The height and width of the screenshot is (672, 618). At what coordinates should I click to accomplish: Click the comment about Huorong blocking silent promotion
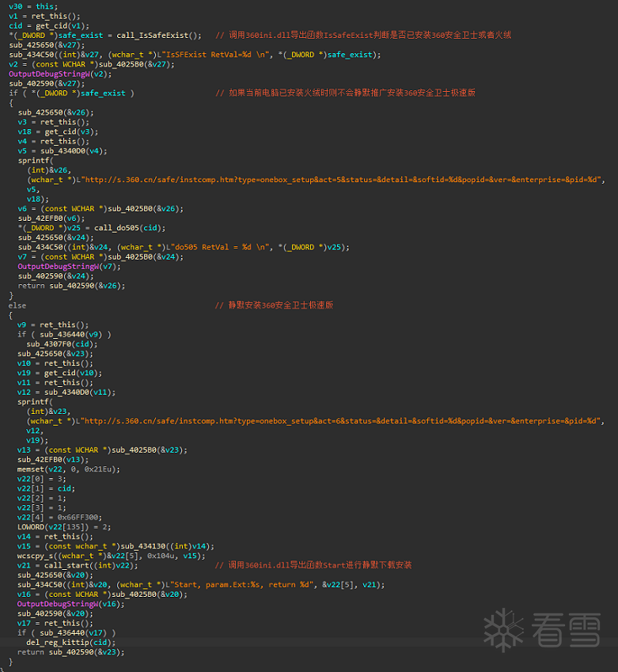click(346, 93)
